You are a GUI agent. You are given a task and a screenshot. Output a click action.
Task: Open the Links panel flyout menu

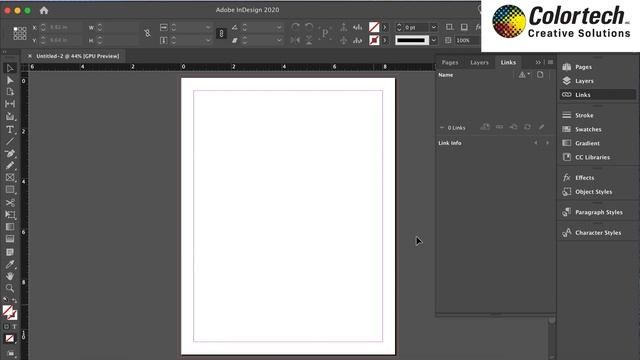click(550, 62)
